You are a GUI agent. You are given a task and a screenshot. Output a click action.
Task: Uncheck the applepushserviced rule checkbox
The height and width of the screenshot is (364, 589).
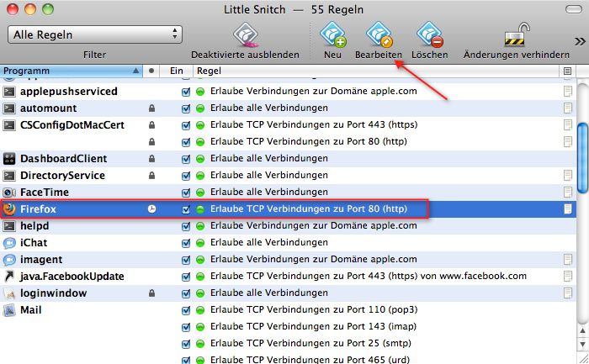186,92
